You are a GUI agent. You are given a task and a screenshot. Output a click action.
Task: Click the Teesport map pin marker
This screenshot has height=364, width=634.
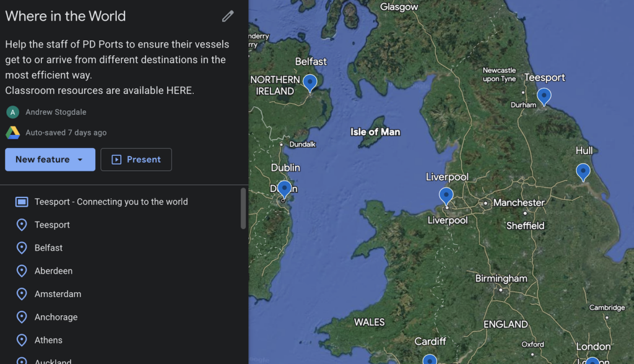544,96
